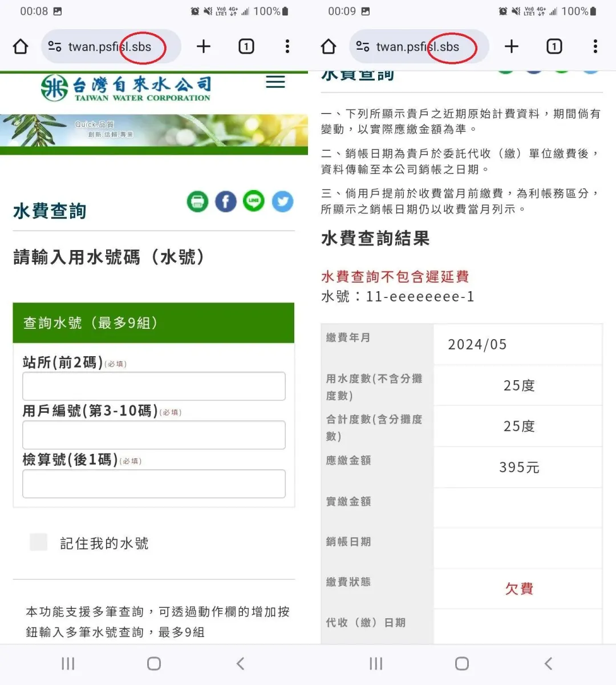
Task: Click the 繳費狀態 row label
Action: click(348, 582)
